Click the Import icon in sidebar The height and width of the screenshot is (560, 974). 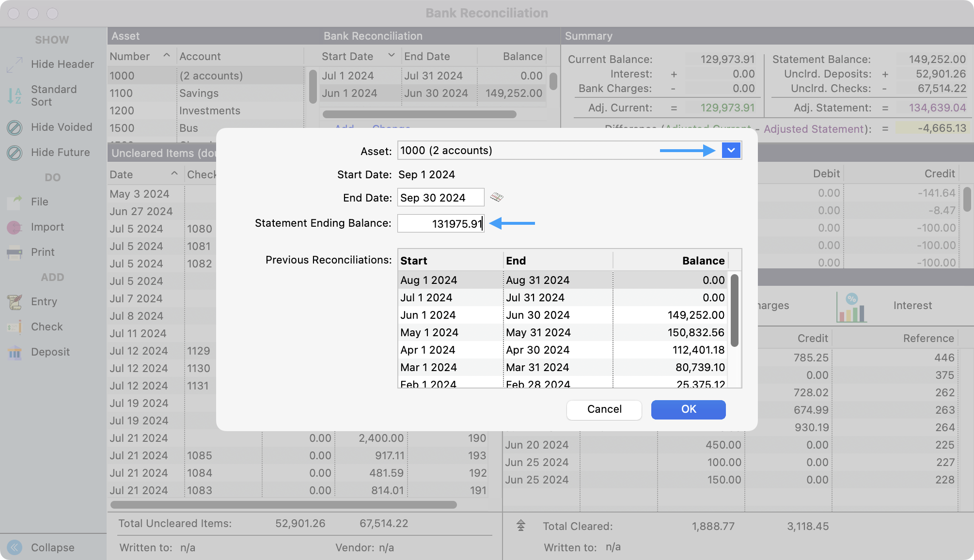point(15,227)
